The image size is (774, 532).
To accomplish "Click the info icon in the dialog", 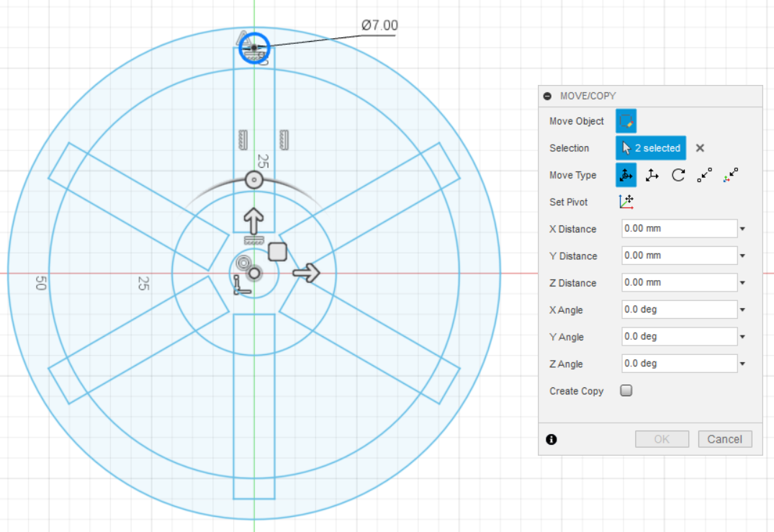I will click(x=552, y=439).
